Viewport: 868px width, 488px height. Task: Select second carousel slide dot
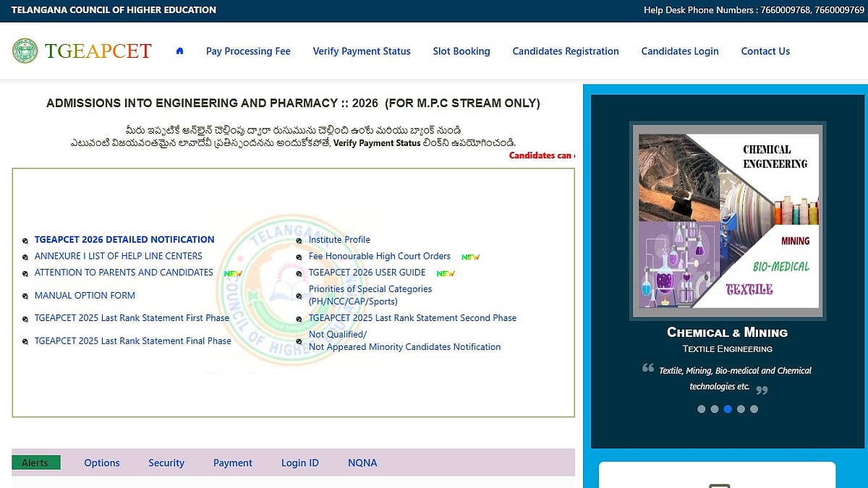pyautogui.click(x=715, y=409)
